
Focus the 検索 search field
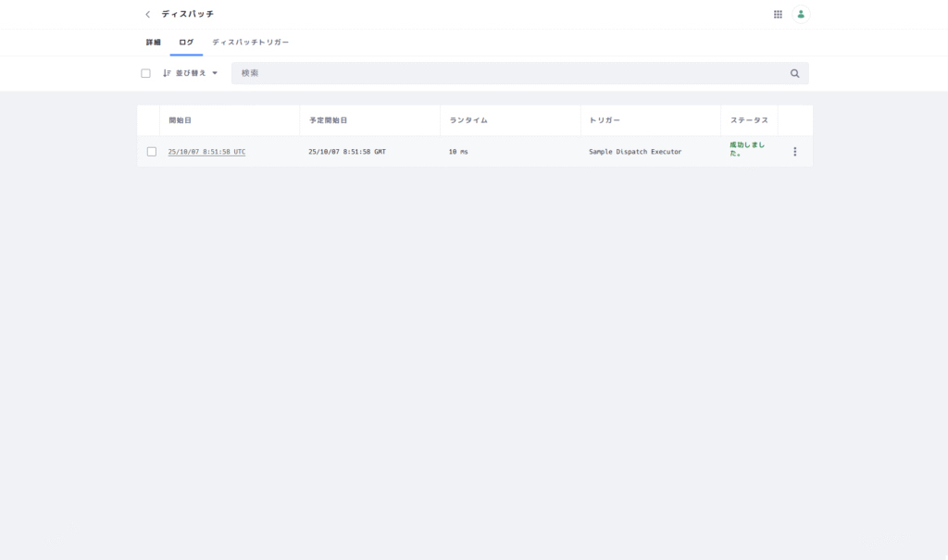click(509, 73)
